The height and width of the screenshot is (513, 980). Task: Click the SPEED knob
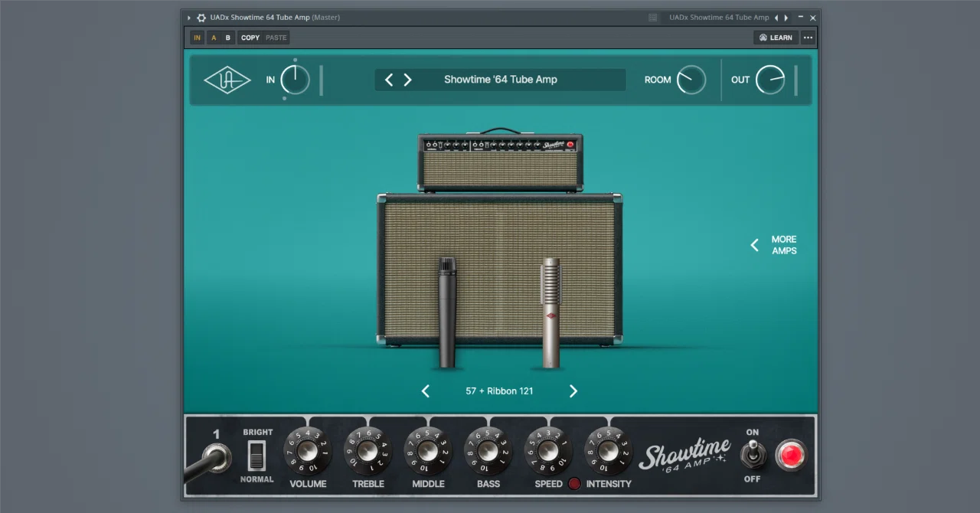point(548,451)
